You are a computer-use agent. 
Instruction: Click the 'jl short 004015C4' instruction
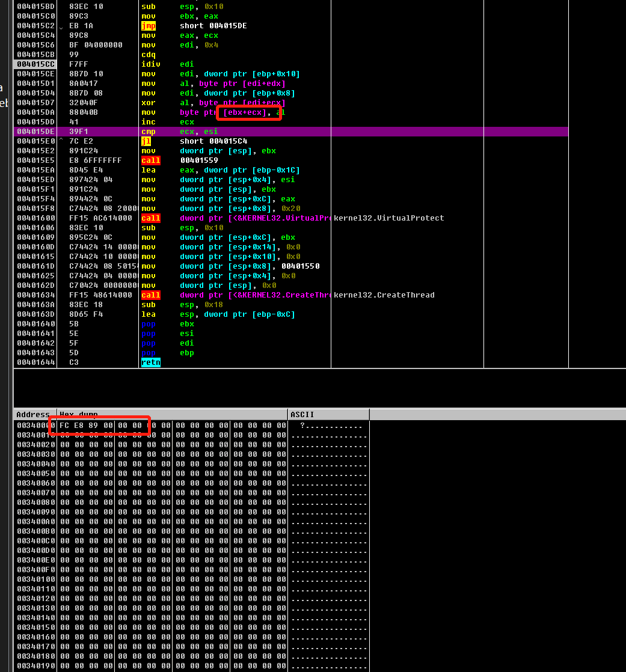pos(194,141)
